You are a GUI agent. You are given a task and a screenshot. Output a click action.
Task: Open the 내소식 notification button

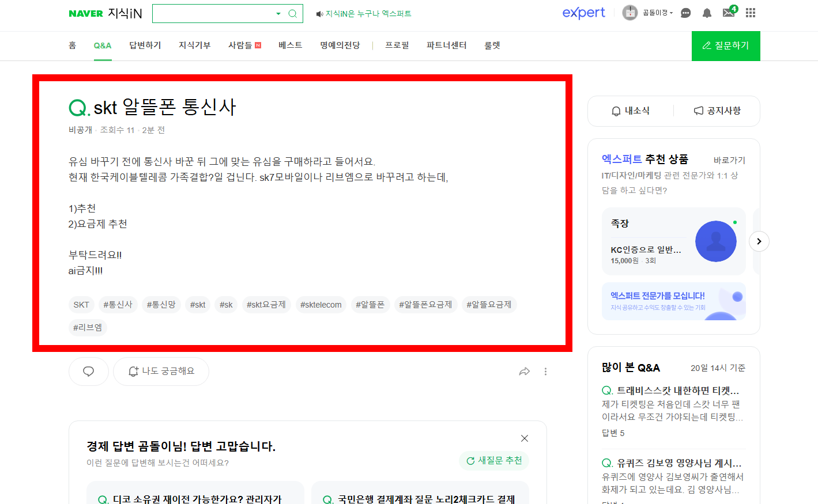point(631,111)
